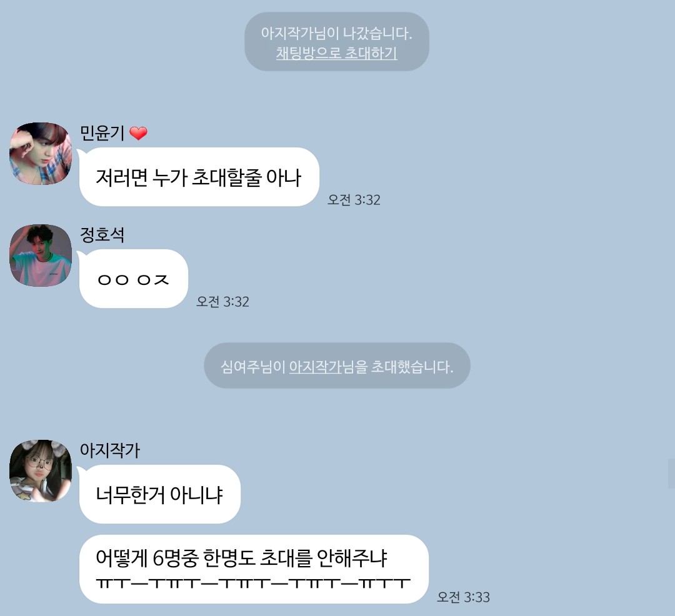Select the 저러면 누가 초대할줄 아나 message bubble
This screenshot has height=616, width=675.
[199, 177]
